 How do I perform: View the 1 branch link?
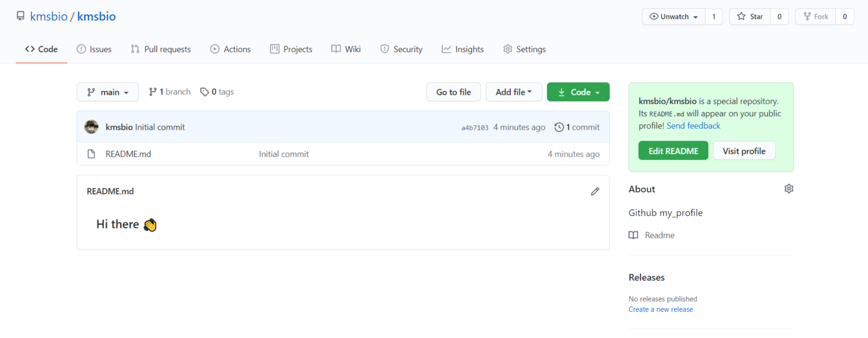[170, 92]
